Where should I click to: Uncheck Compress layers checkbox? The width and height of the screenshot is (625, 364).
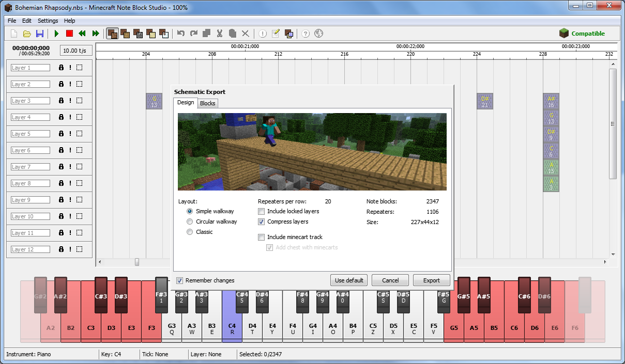pos(262,221)
